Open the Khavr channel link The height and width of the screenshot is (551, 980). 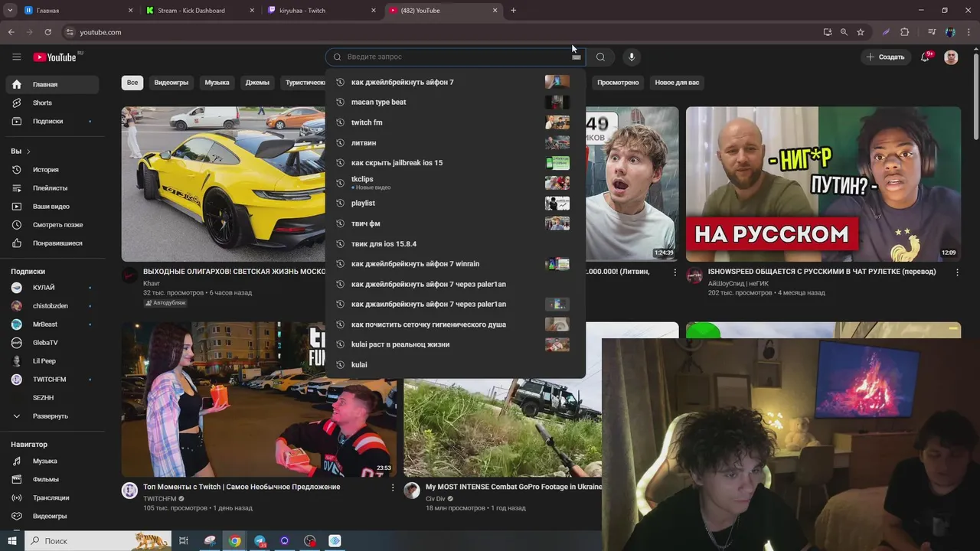152,283
